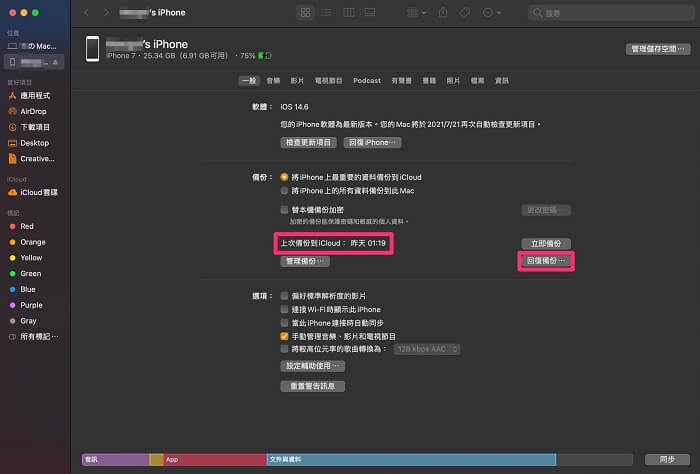Viewport: 700px width, 474px height.
Task: Enable 當此 iPhone 連接時自動同步 checkbox
Action: 284,323
